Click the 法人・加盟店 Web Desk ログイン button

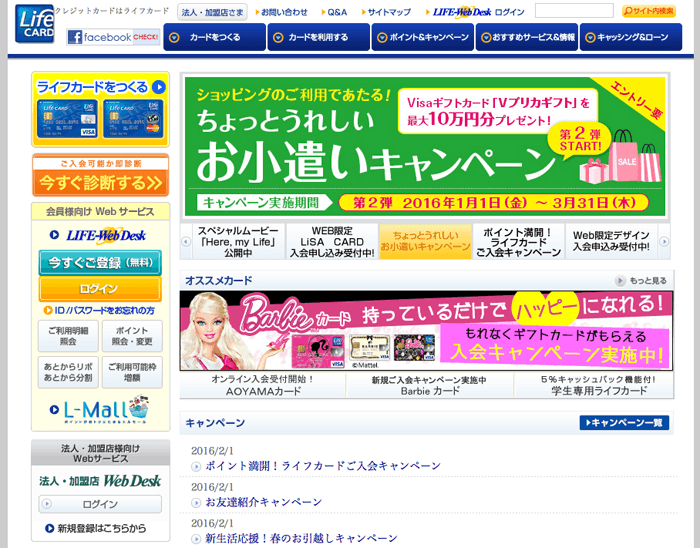[x=100, y=504]
